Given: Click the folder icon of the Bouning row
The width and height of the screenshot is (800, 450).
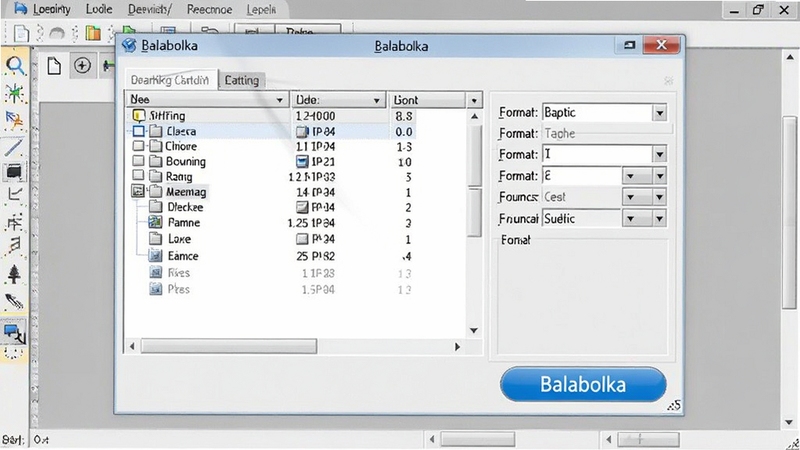Looking at the screenshot, I should pos(156,161).
